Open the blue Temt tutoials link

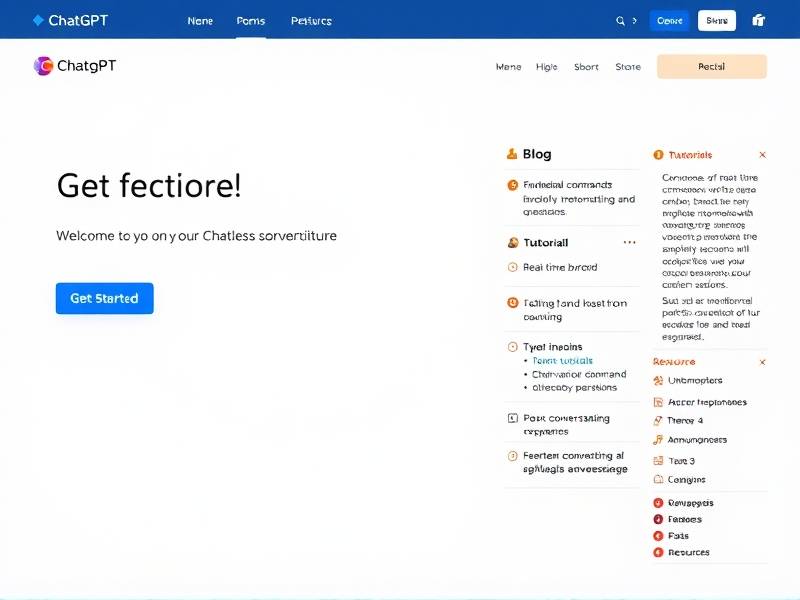tap(562, 361)
